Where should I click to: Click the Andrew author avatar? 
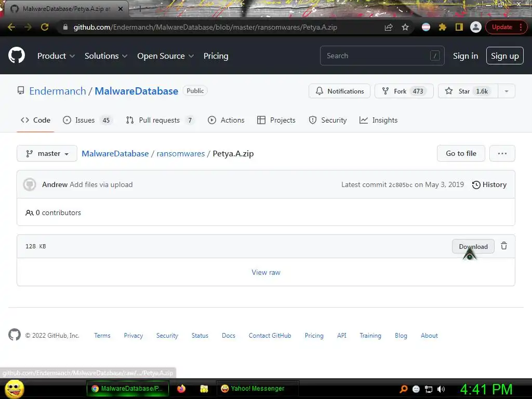[30, 184]
